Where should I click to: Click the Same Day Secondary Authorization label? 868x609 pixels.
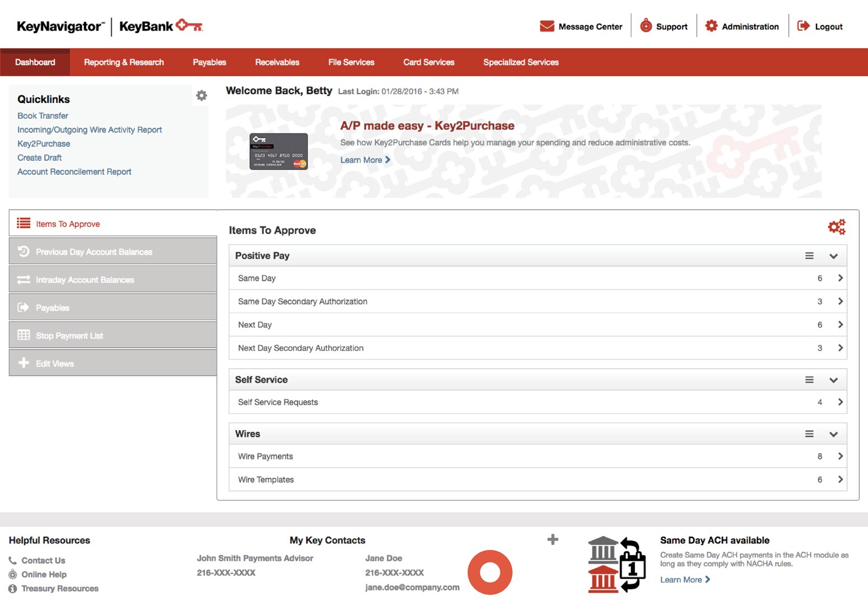[x=302, y=301]
